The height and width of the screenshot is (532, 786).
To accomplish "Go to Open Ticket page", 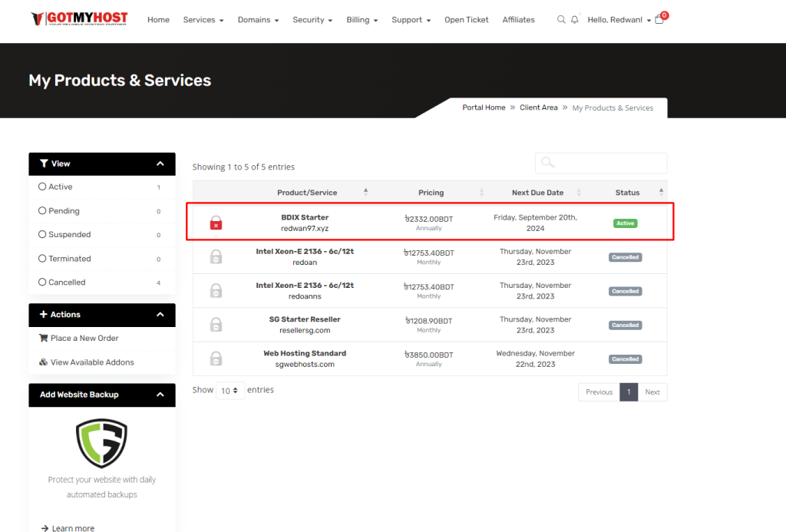I will pos(466,20).
